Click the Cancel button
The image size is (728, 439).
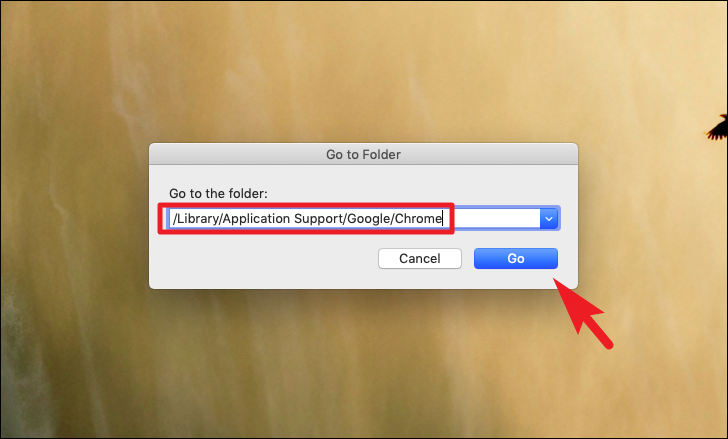point(420,258)
